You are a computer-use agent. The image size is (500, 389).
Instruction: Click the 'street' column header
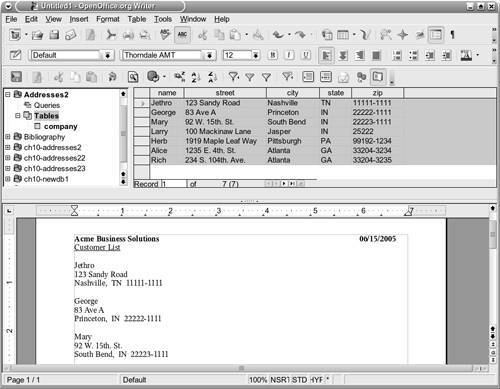225,93
